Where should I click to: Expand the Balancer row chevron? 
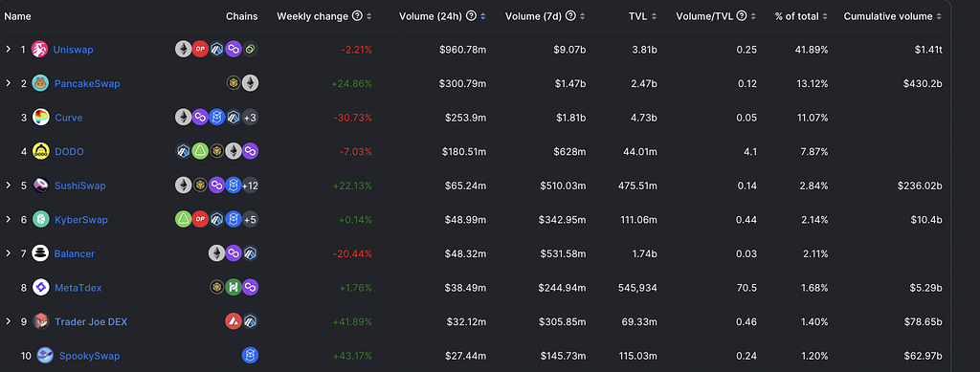pyautogui.click(x=8, y=253)
